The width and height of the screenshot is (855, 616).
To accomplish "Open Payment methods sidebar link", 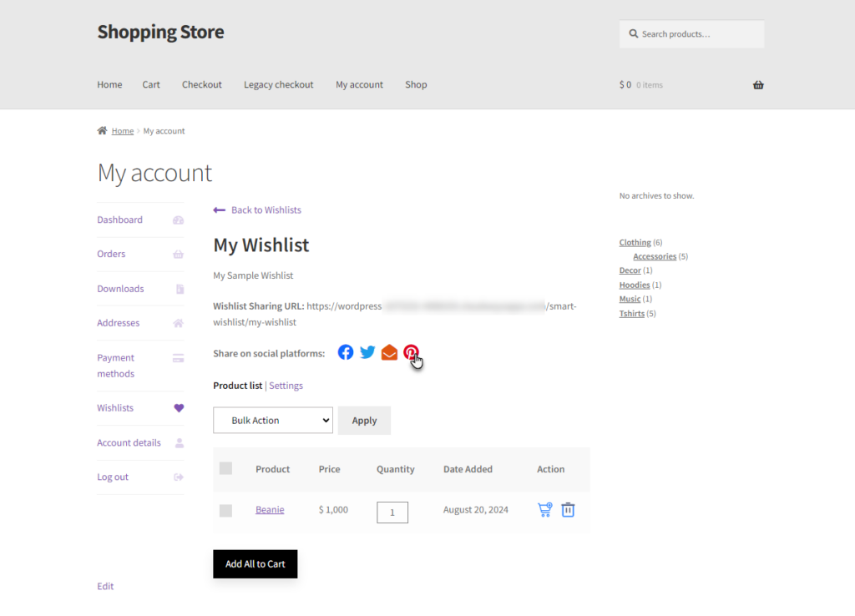I will click(115, 366).
